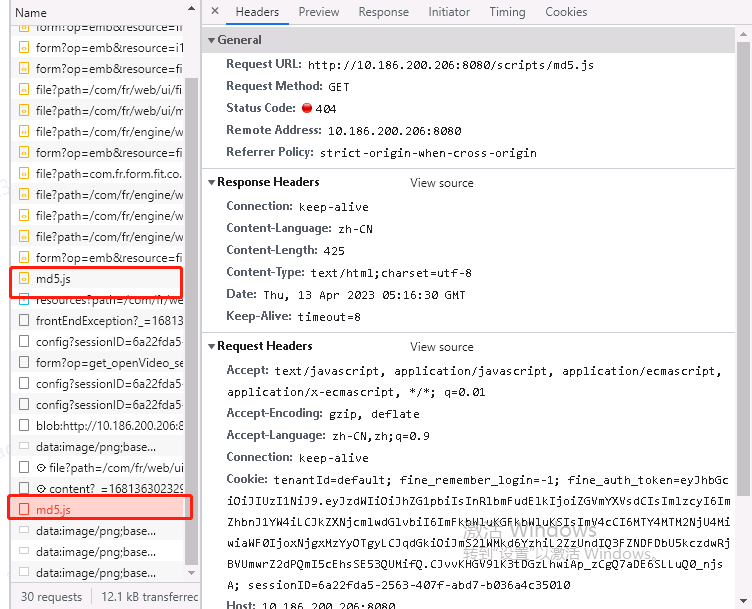The height and width of the screenshot is (609, 752).
Task: Switch to the Preview tab
Action: tap(318, 12)
